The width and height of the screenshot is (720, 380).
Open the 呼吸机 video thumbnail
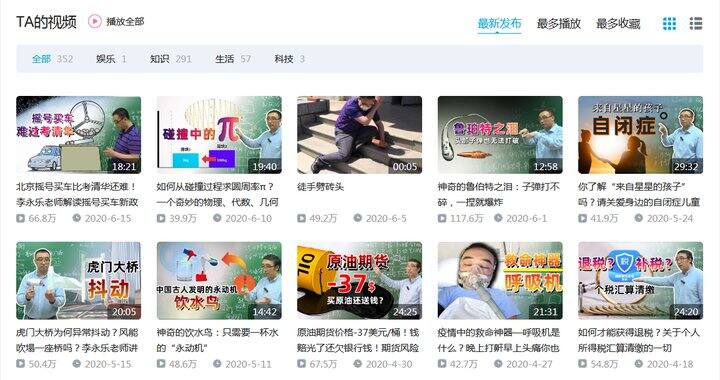click(x=500, y=281)
